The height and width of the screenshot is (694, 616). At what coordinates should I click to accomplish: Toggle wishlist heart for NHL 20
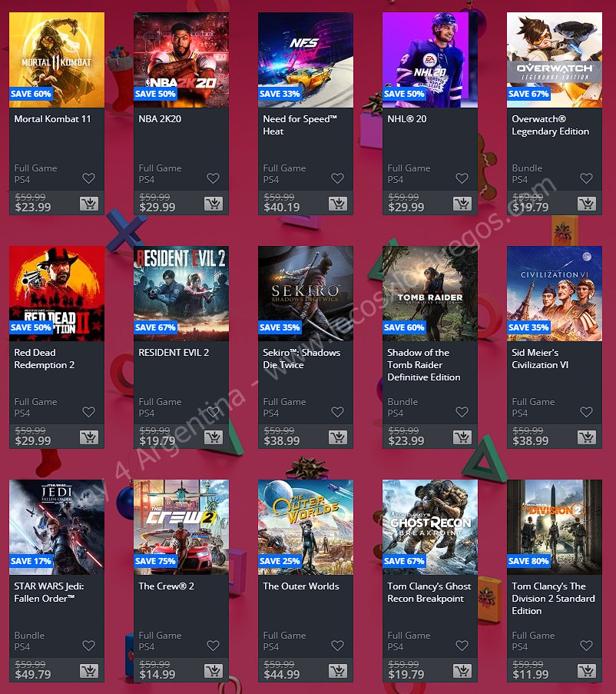462,178
